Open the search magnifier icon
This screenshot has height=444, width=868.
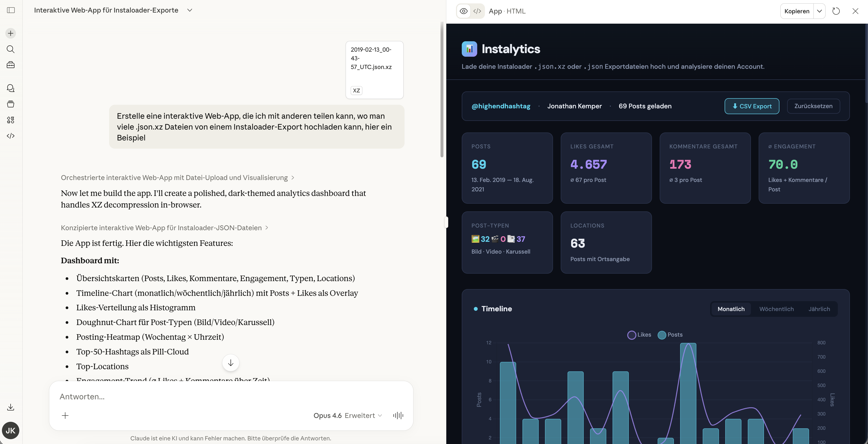click(11, 49)
